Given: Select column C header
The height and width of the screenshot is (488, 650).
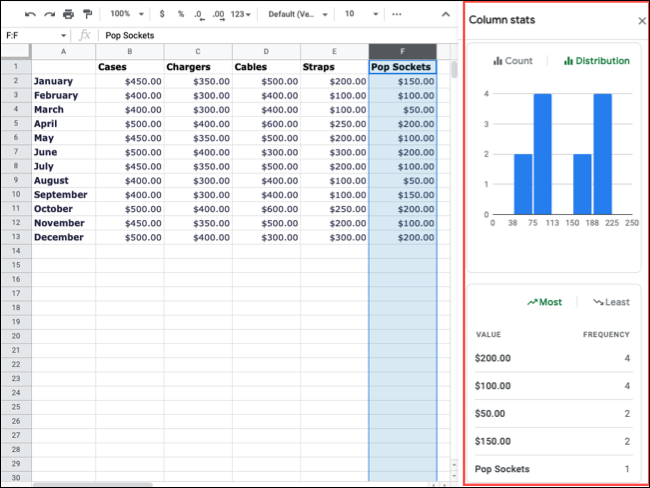Looking at the screenshot, I should (198, 51).
